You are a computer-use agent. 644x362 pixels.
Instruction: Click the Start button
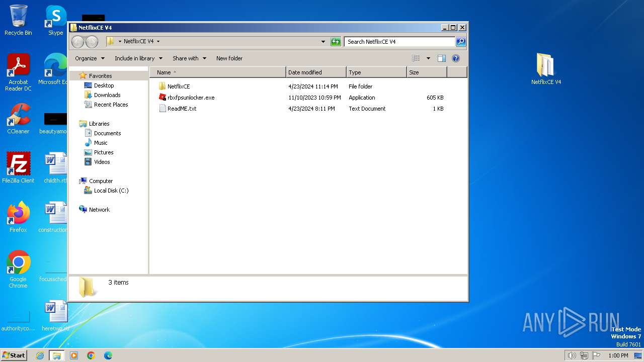14,355
